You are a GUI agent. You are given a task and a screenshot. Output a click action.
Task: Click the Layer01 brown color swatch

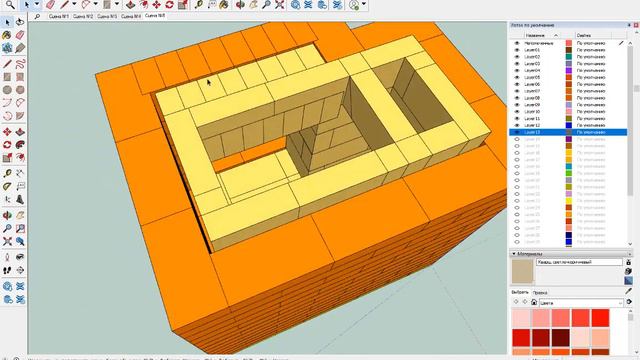pyautogui.click(x=569, y=50)
